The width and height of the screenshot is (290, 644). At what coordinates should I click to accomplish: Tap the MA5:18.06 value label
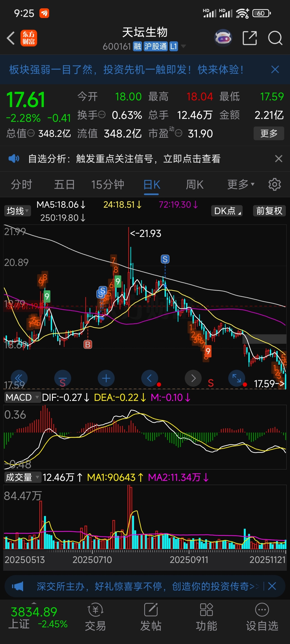pyautogui.click(x=61, y=204)
